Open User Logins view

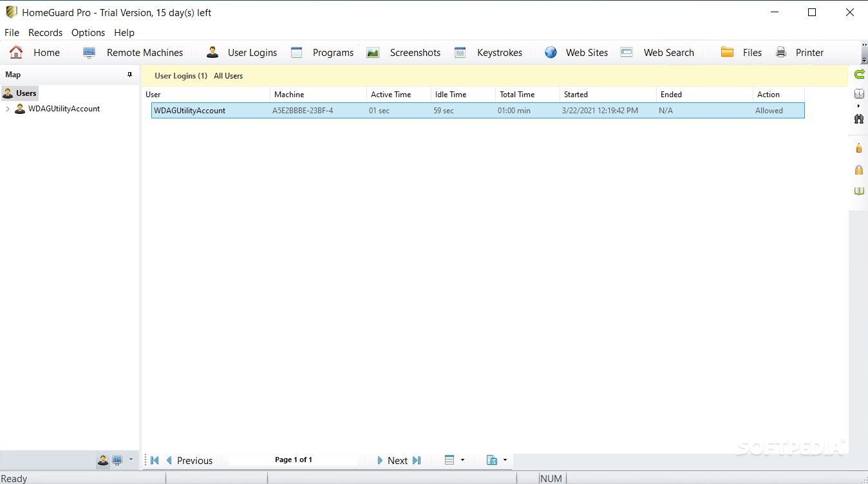(241, 53)
